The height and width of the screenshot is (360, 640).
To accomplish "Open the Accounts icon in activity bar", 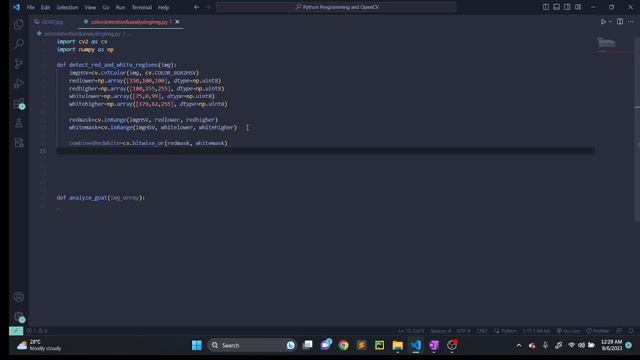I will click(x=19, y=297).
